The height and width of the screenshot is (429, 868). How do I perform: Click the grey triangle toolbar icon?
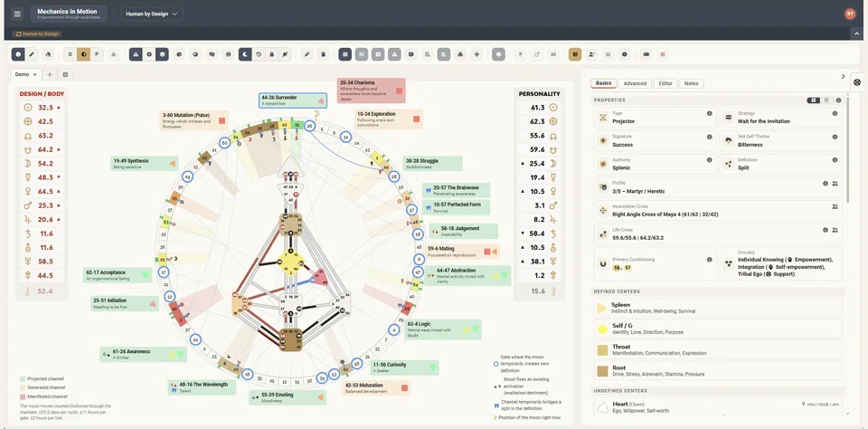(114, 54)
